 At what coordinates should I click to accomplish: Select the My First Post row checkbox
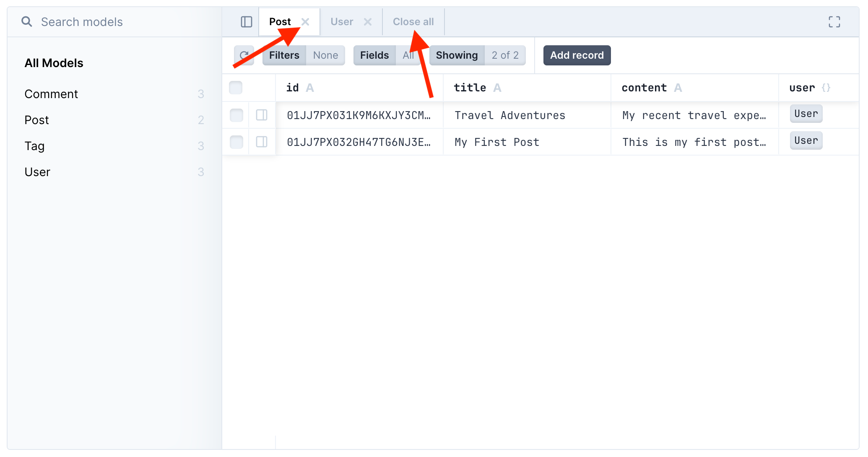pyautogui.click(x=236, y=142)
